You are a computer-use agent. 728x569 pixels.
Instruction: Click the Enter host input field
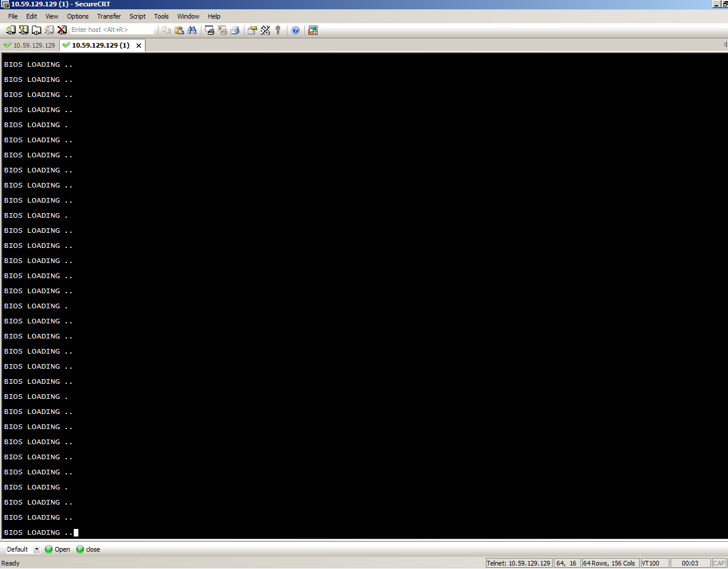(x=112, y=30)
